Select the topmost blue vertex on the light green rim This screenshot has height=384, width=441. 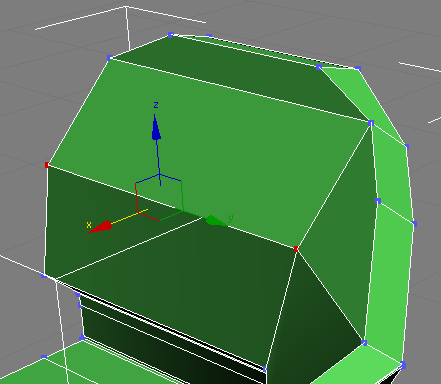[x=358, y=69]
